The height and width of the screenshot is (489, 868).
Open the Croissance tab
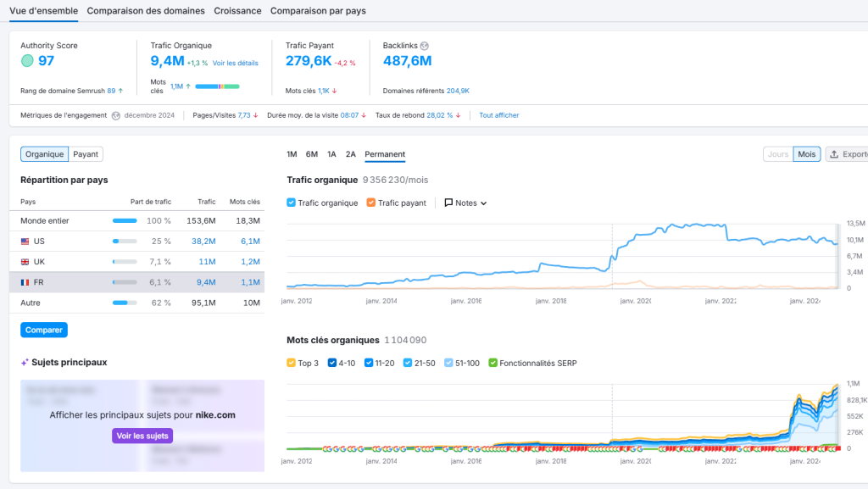tap(237, 11)
